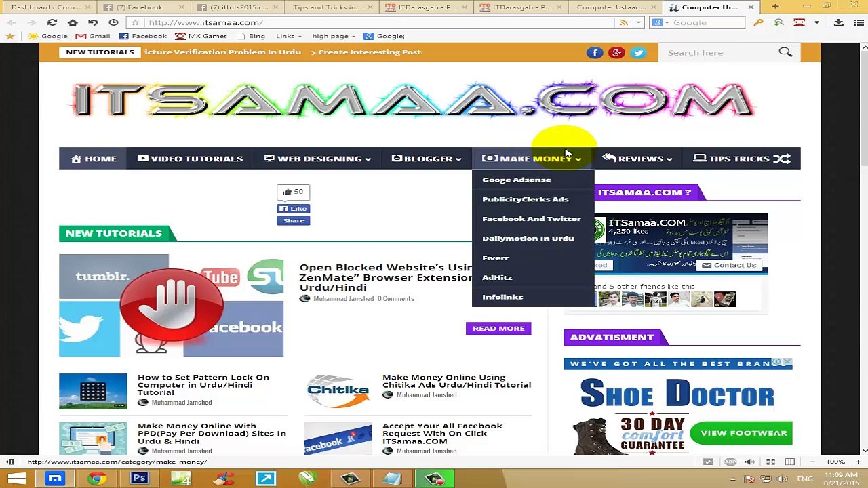
Task: Open a new browser tab with plus button
Action: (x=775, y=7)
